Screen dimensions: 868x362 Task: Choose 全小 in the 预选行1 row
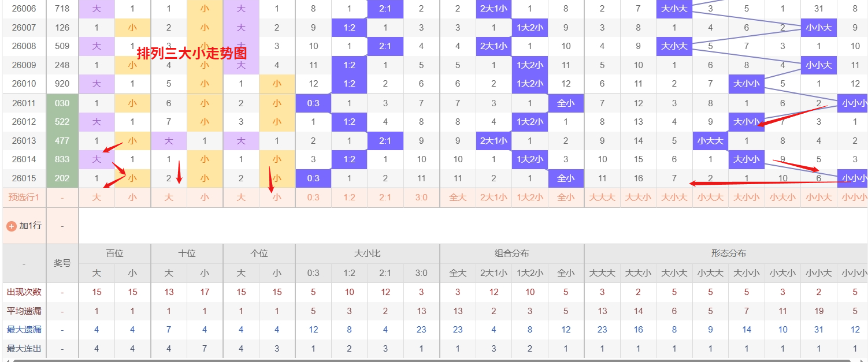(566, 197)
